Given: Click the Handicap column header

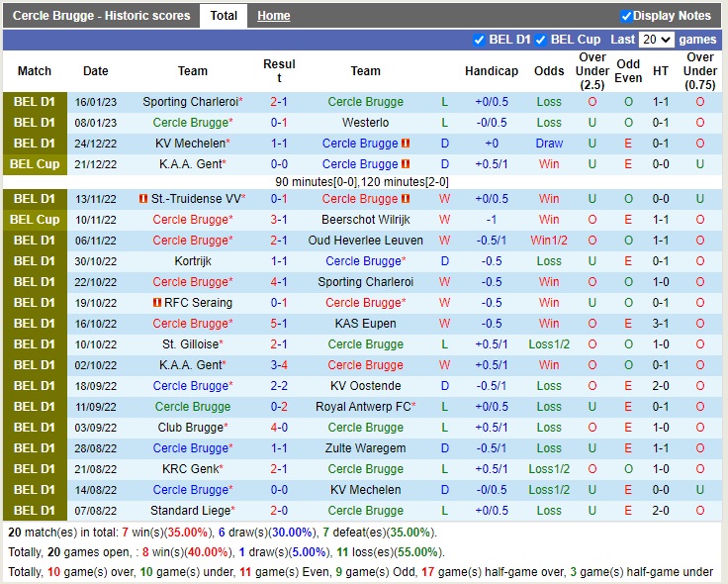Looking at the screenshot, I should pyautogui.click(x=492, y=71).
